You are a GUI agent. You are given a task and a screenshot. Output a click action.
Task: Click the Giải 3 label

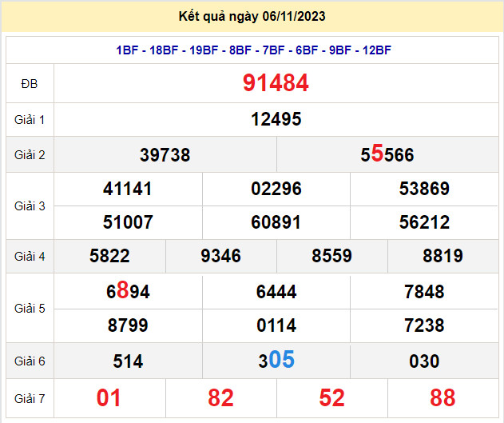pyautogui.click(x=30, y=206)
